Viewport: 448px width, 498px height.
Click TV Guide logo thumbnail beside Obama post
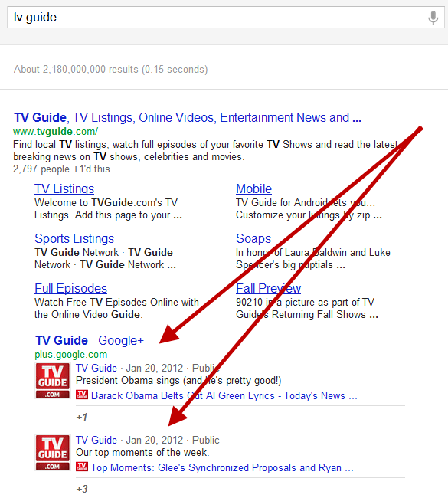tap(52, 381)
